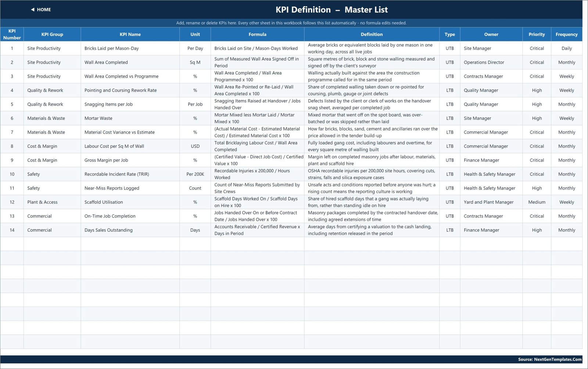Image resolution: width=588 pixels, height=369 pixels.
Task: Click the 'Per Day' unit cell
Action: tap(195, 48)
